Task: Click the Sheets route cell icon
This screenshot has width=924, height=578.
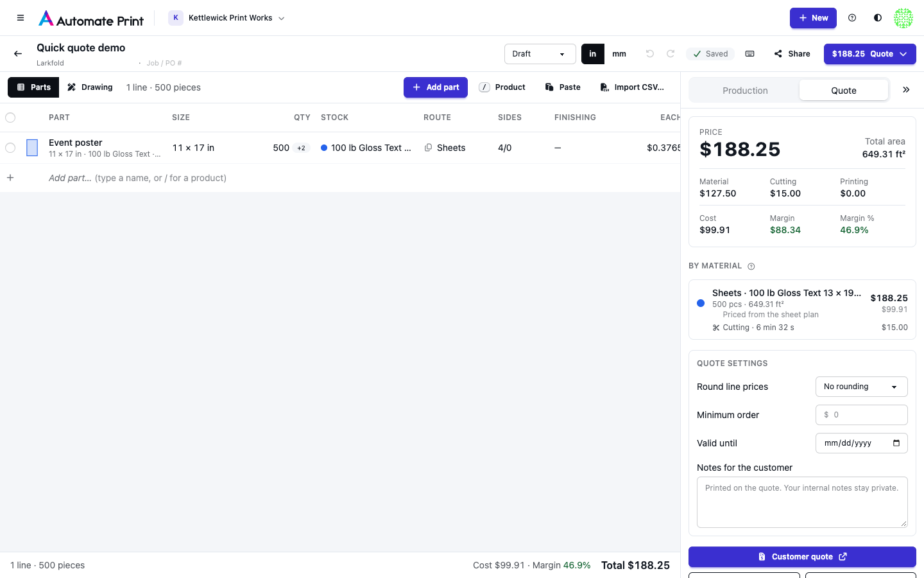Action: (x=428, y=148)
